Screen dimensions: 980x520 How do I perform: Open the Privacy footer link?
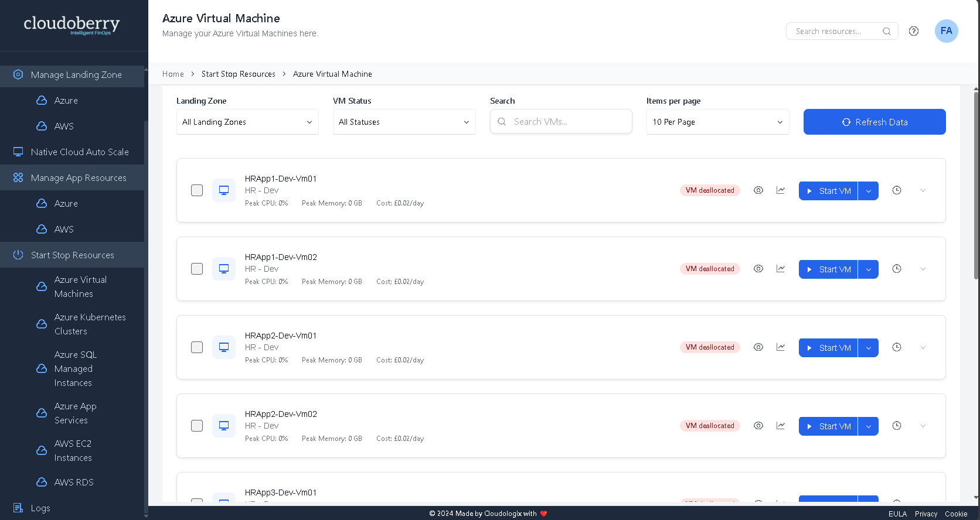tap(926, 514)
